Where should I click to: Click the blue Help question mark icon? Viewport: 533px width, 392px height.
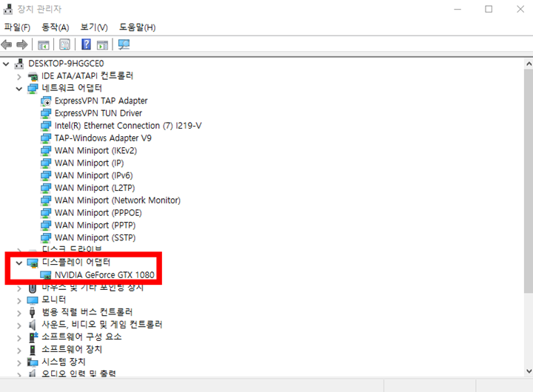[86, 45]
